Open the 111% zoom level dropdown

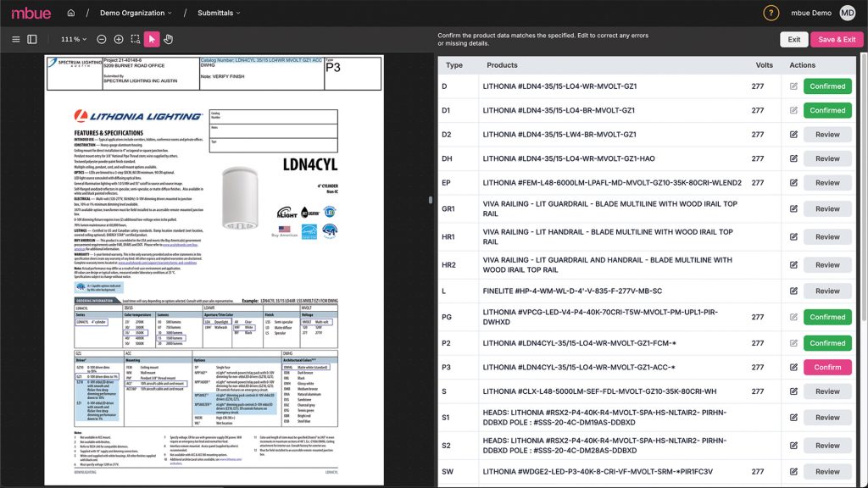[x=73, y=39]
